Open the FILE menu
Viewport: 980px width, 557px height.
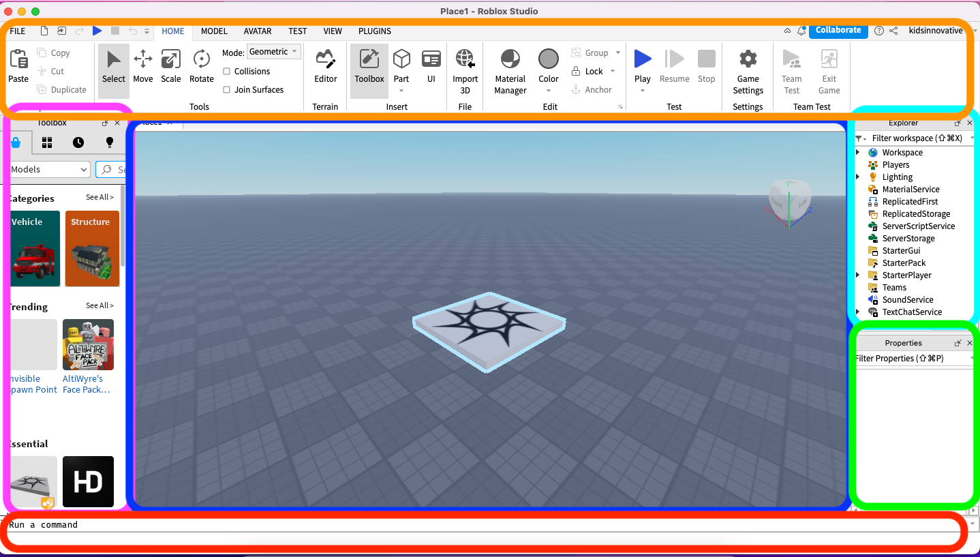[x=18, y=31]
